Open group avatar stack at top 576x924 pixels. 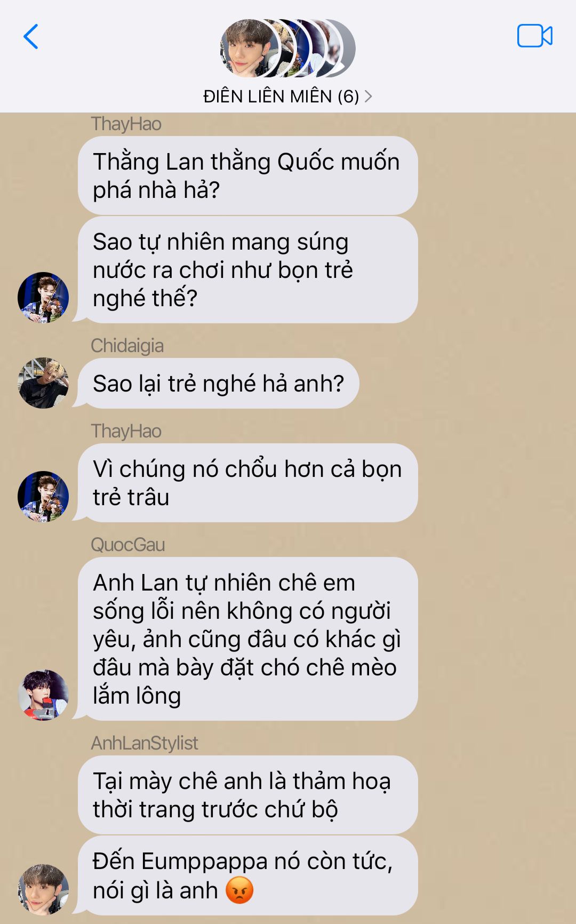coord(287,49)
